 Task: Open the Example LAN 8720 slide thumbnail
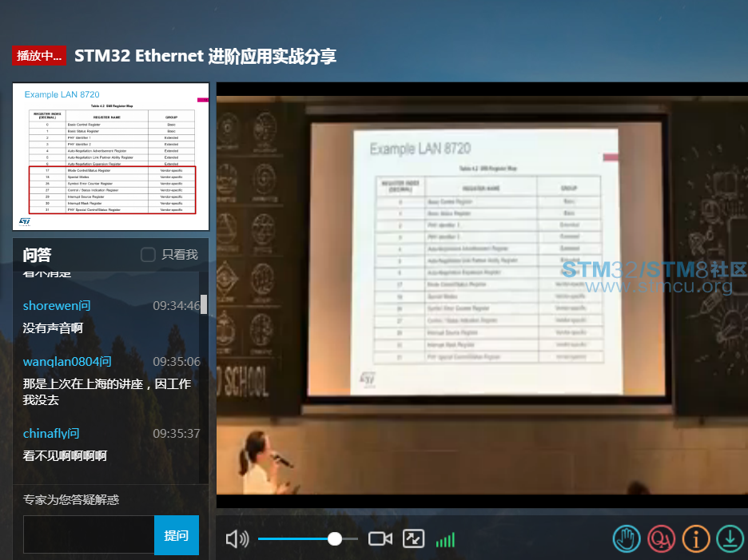tap(110, 157)
